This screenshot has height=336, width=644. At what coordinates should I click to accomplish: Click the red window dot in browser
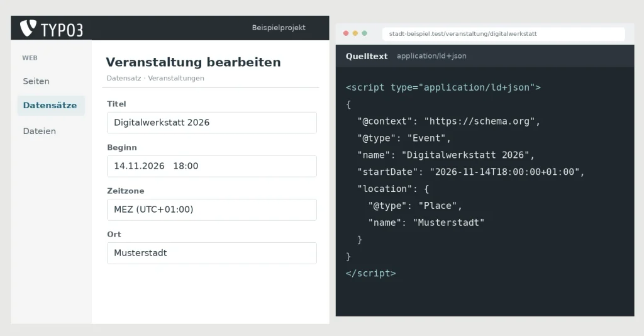point(346,33)
